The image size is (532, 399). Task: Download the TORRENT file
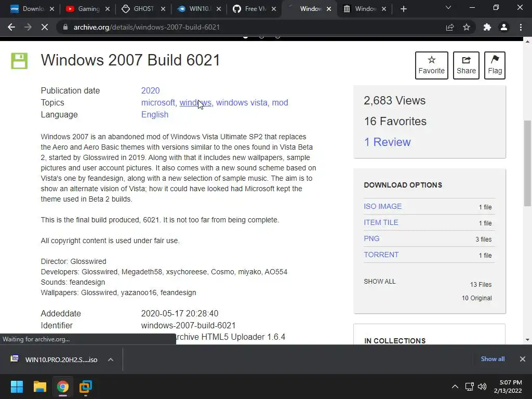coord(381,255)
